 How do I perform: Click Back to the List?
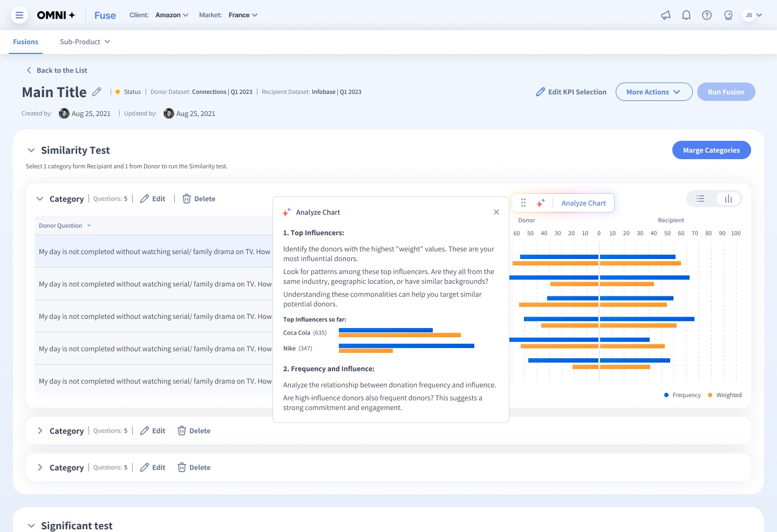57,70
